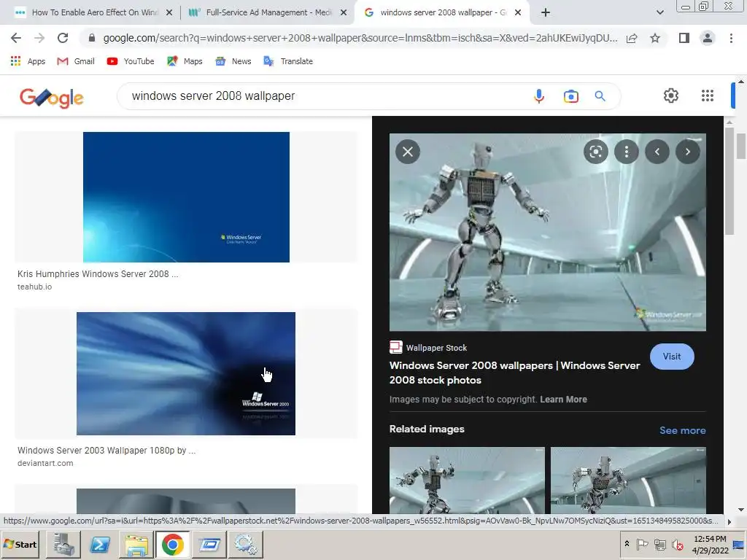Open Windows Explorer from taskbar
The width and height of the screenshot is (747, 560).
tap(136, 544)
